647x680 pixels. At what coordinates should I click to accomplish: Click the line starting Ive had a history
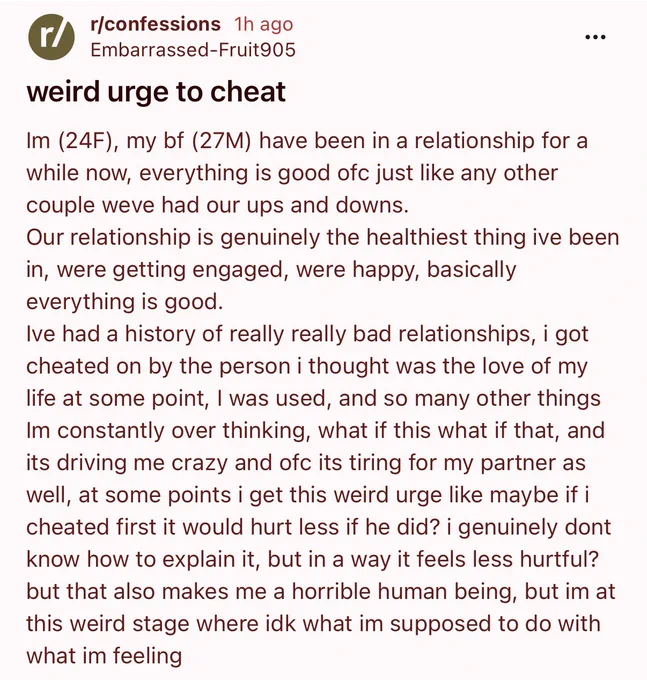coord(307,333)
